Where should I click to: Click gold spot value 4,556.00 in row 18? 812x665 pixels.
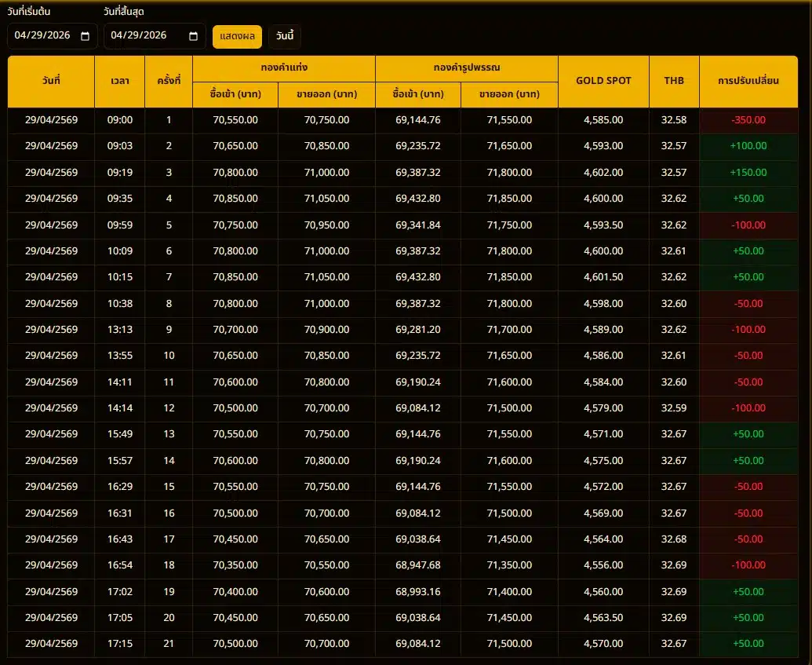603,565
